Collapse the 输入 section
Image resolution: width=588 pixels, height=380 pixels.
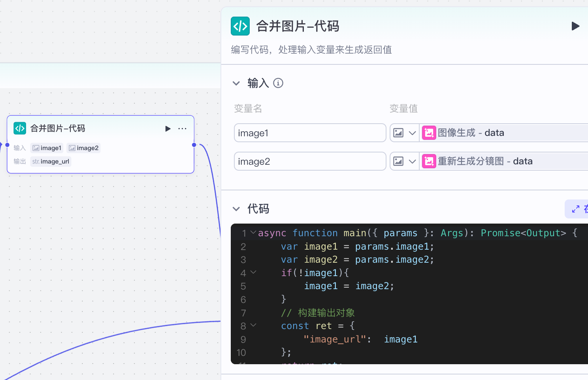click(x=236, y=83)
